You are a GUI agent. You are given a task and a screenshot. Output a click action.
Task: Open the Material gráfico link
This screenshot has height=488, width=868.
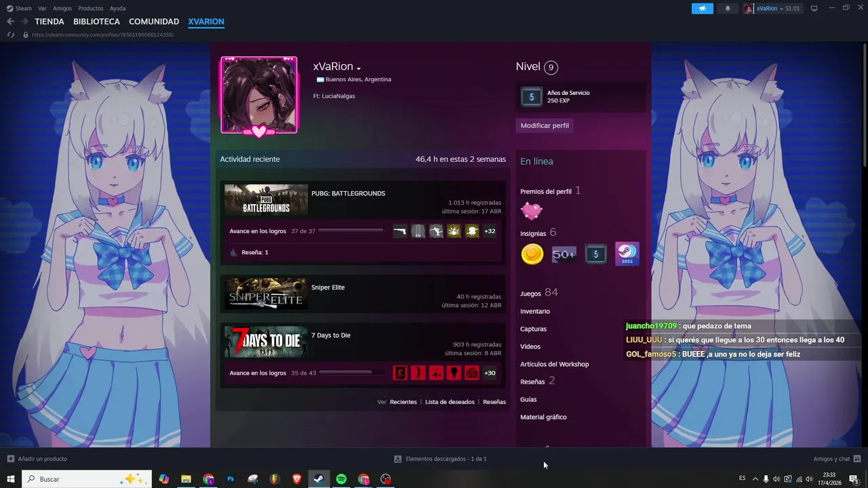coord(543,417)
